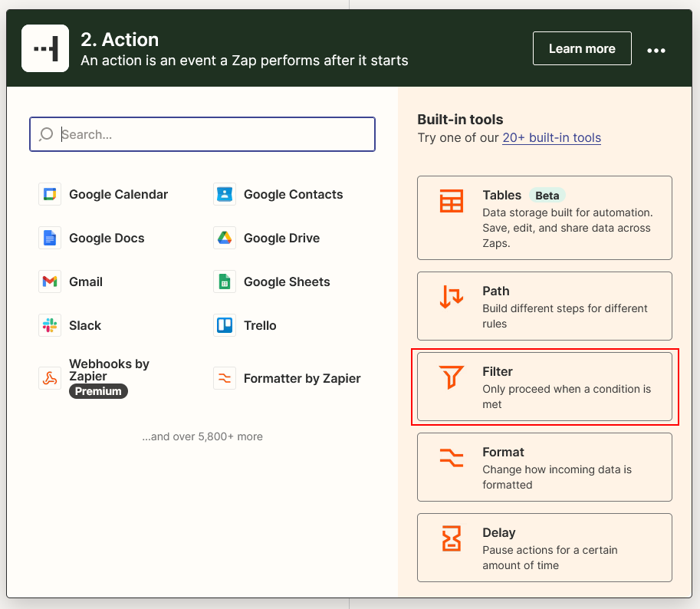Click the Google Sheets icon
Screen dimensions: 700x609
tap(225, 281)
